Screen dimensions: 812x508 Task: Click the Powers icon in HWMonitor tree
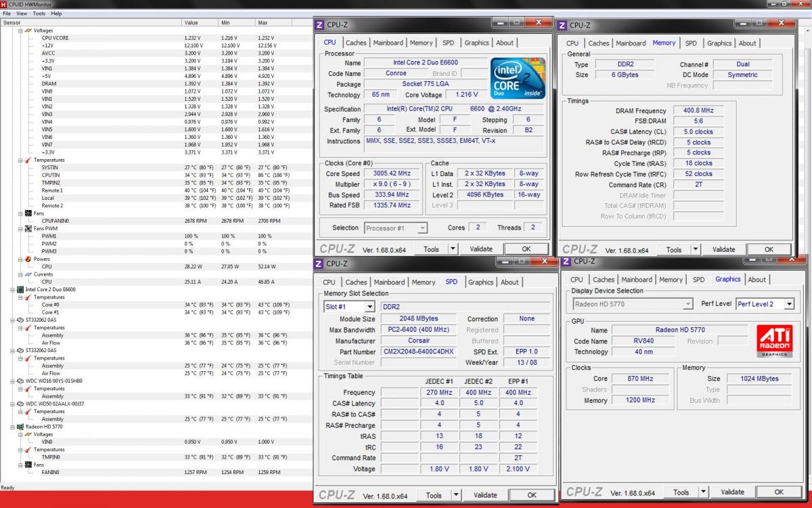28,259
